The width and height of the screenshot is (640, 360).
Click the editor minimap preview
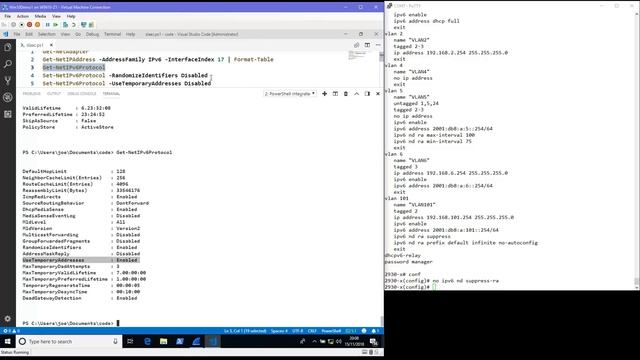357,56
